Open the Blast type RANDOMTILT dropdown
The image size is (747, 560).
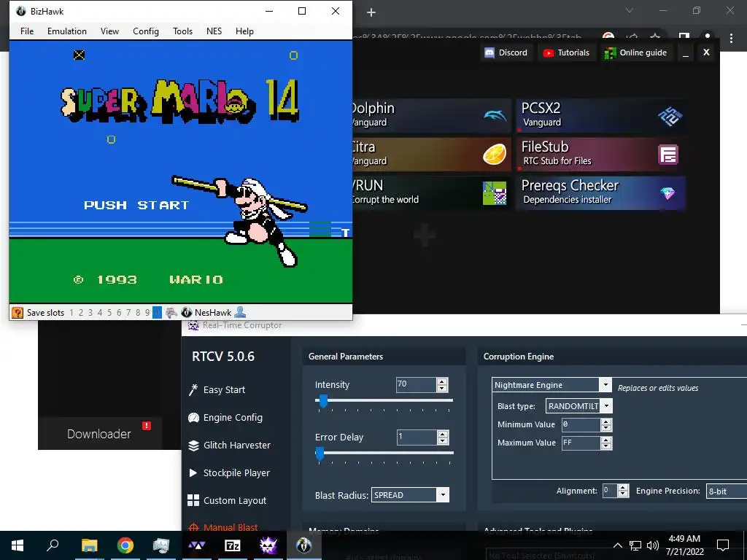tap(578, 406)
